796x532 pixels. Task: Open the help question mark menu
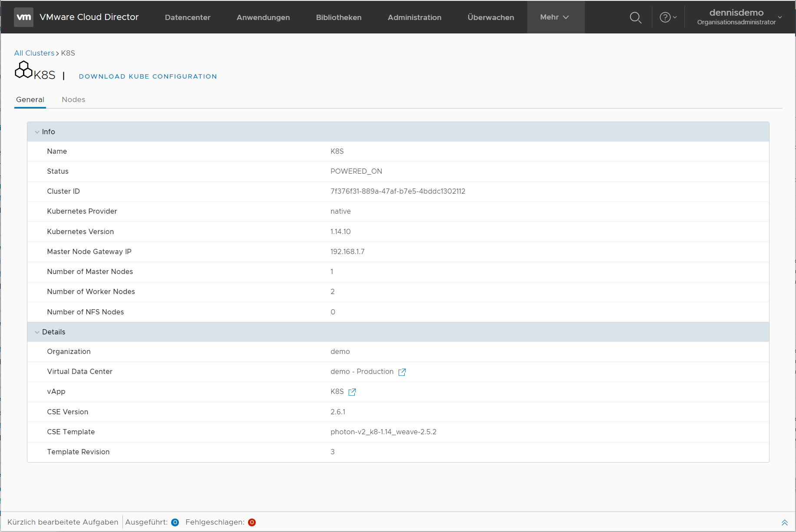pos(668,17)
